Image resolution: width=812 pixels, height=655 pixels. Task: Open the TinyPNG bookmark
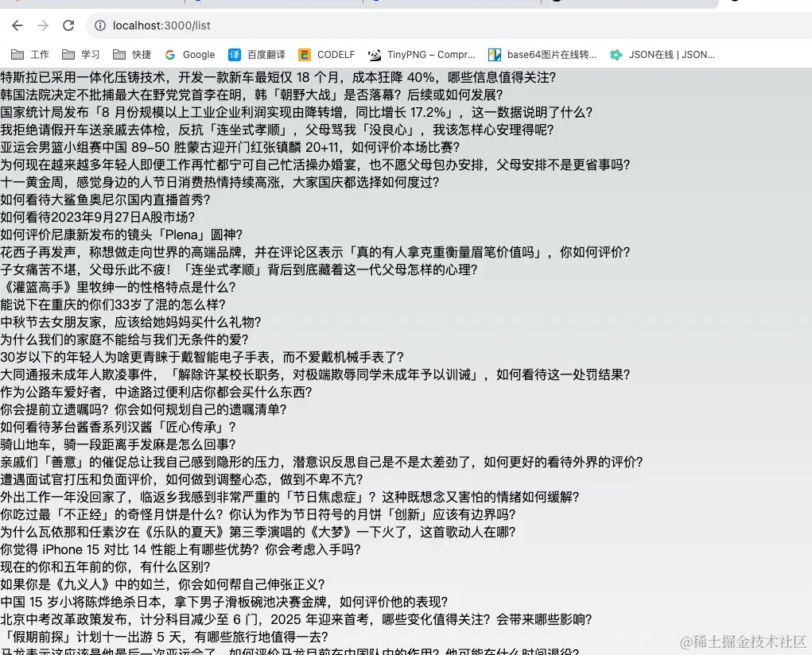point(422,54)
